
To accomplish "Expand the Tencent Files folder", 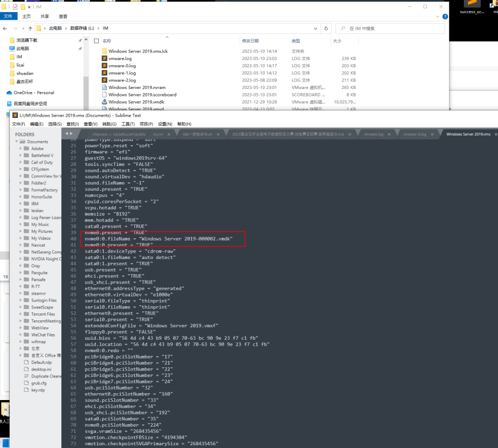I will point(21,314).
